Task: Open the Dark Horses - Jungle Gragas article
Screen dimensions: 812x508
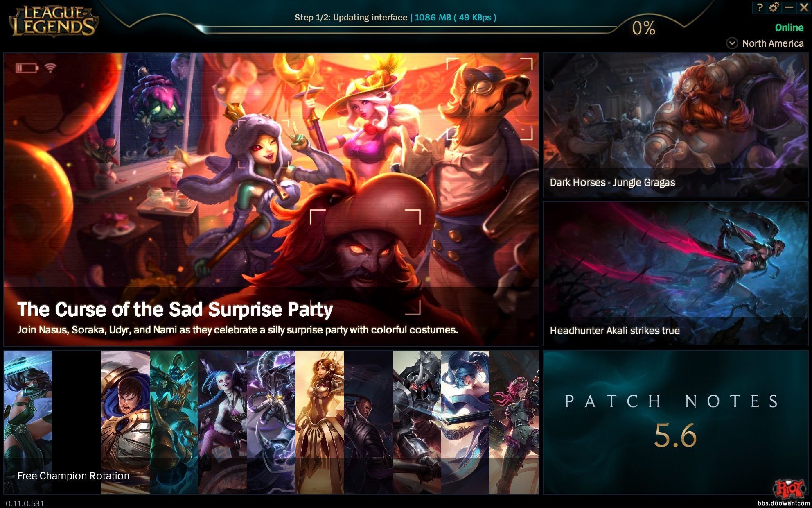Action: pyautogui.click(x=676, y=125)
